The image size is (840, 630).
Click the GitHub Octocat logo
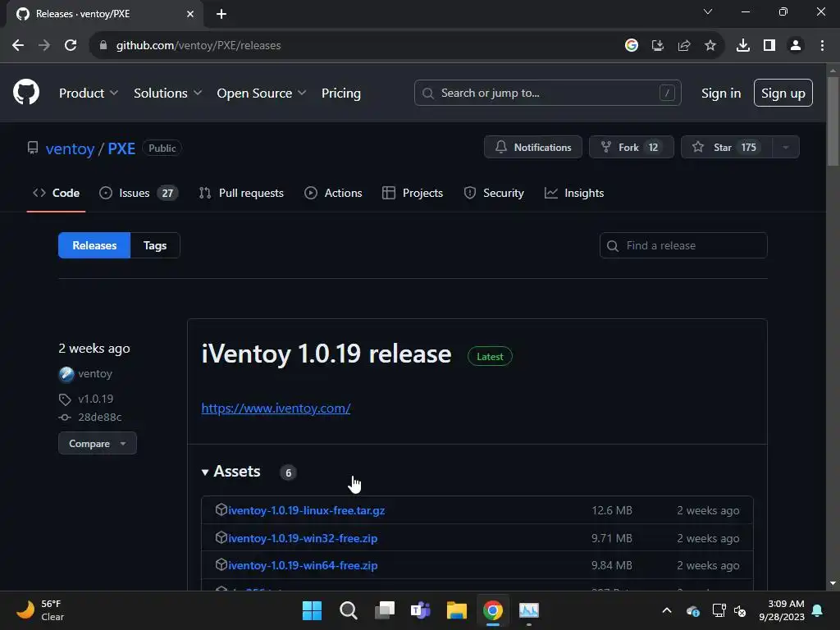[26, 92]
